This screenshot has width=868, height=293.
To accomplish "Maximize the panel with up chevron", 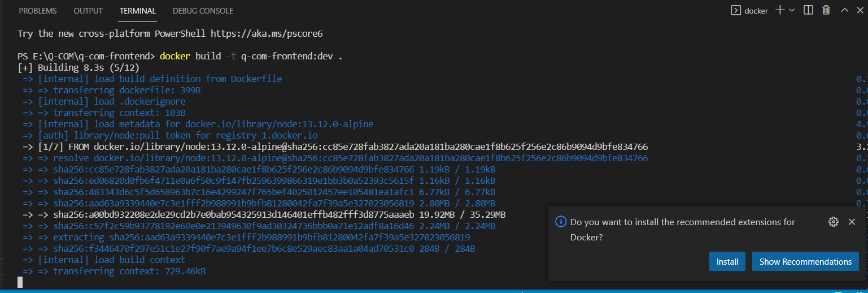I will [844, 10].
